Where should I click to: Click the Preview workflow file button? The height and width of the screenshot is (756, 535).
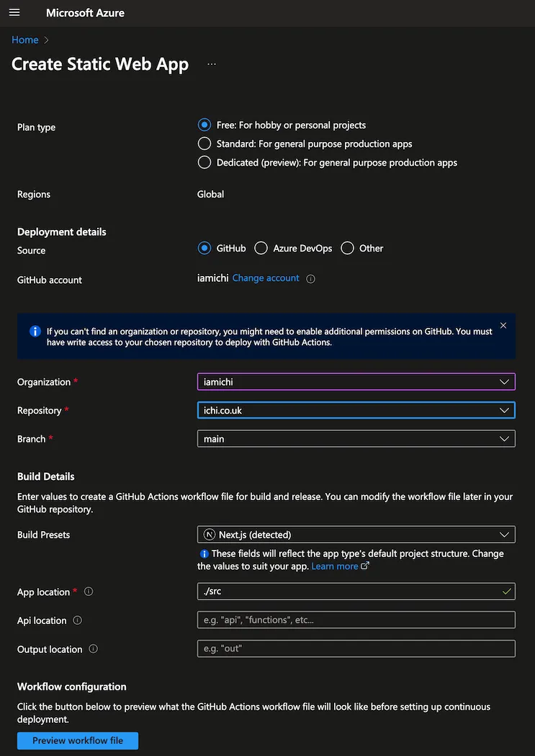[78, 741]
